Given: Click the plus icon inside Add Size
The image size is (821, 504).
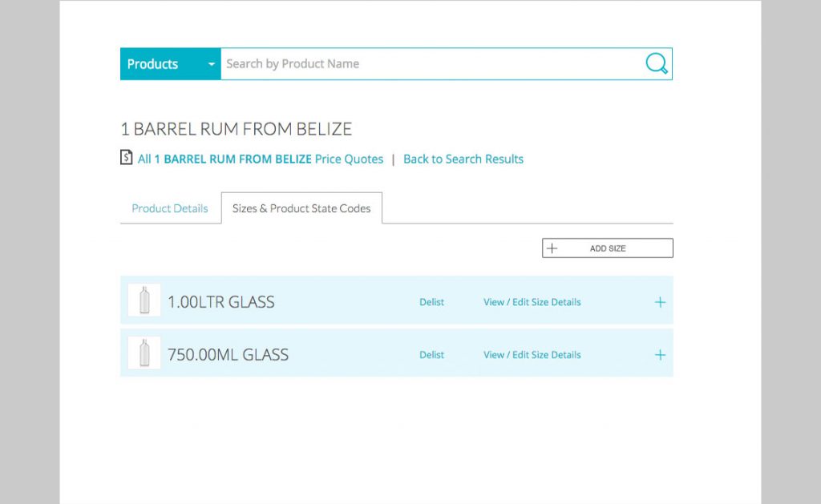Looking at the screenshot, I should coord(552,248).
